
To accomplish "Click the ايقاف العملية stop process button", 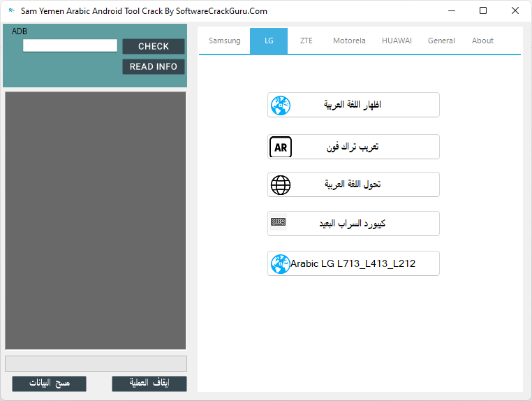I will coord(149,384).
